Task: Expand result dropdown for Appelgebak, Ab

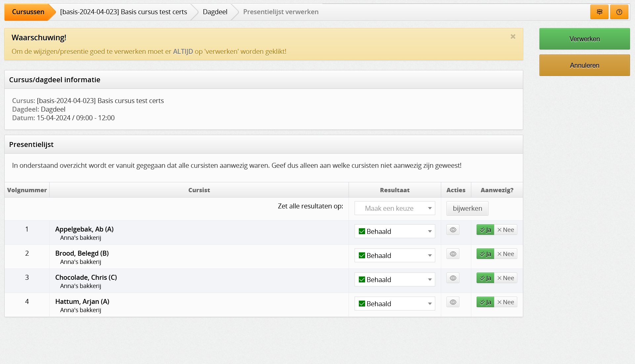Action: click(x=395, y=232)
